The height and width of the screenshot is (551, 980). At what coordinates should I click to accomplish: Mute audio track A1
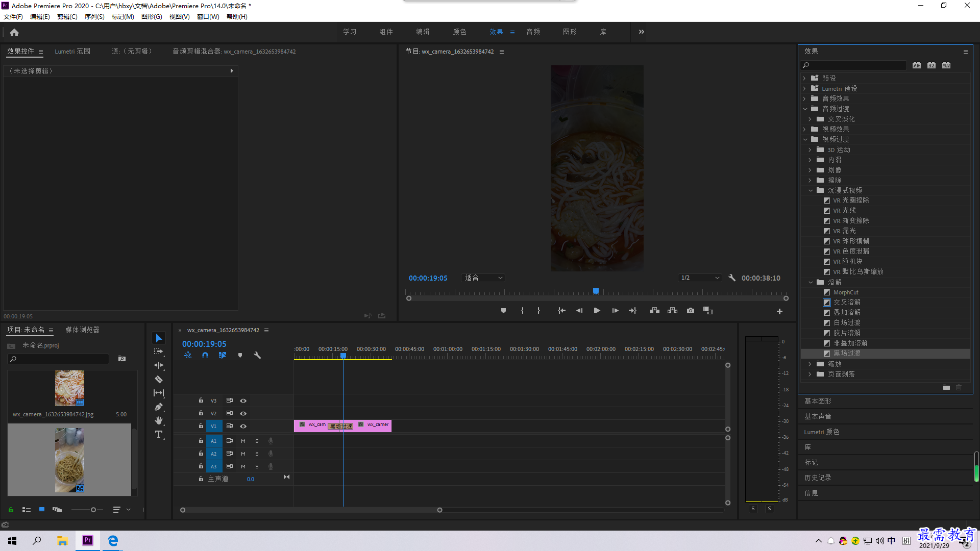tap(243, 441)
